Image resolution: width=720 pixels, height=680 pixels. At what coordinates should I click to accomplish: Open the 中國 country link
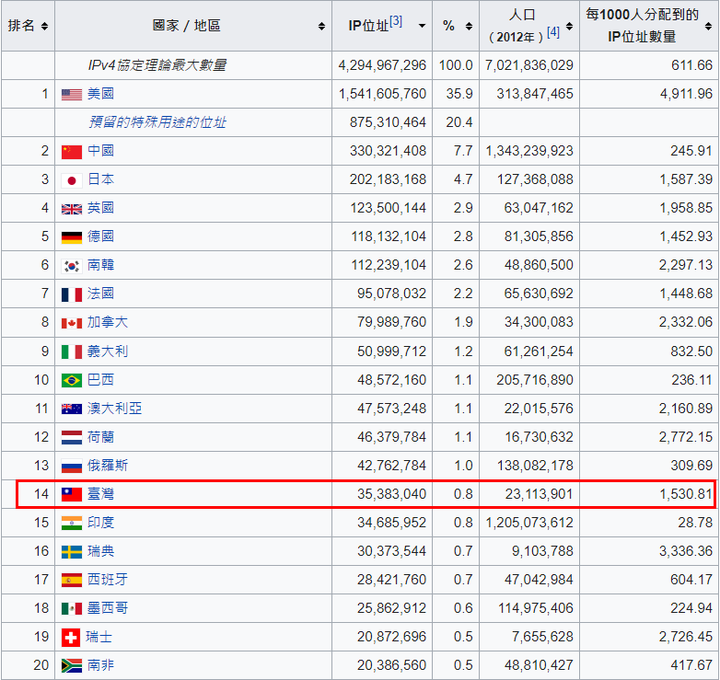[101, 151]
